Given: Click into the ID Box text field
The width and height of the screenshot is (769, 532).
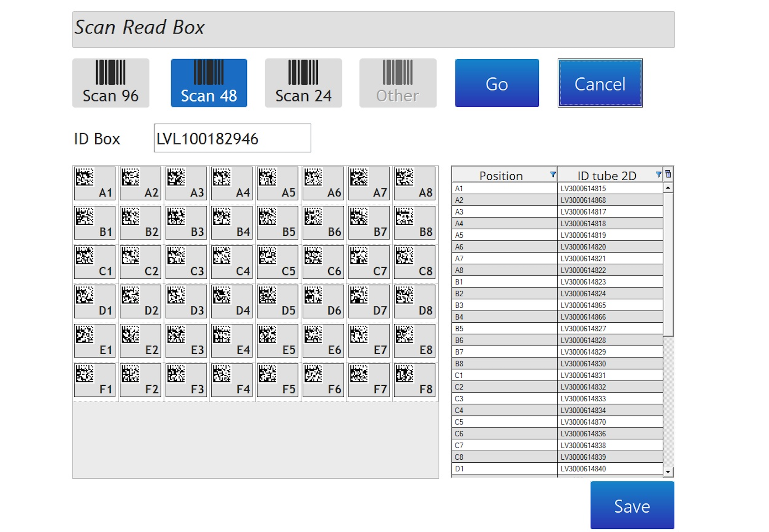Looking at the screenshot, I should [232, 138].
